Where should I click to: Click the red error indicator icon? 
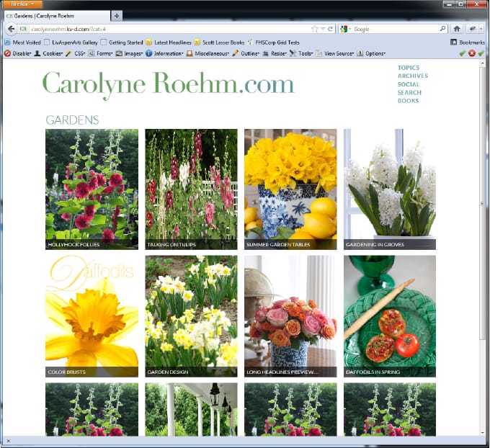click(x=472, y=53)
